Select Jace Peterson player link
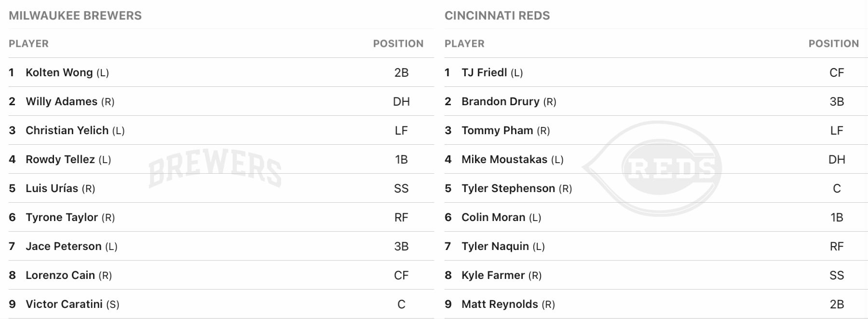Viewport: 868px width, 319px height. [x=63, y=246]
